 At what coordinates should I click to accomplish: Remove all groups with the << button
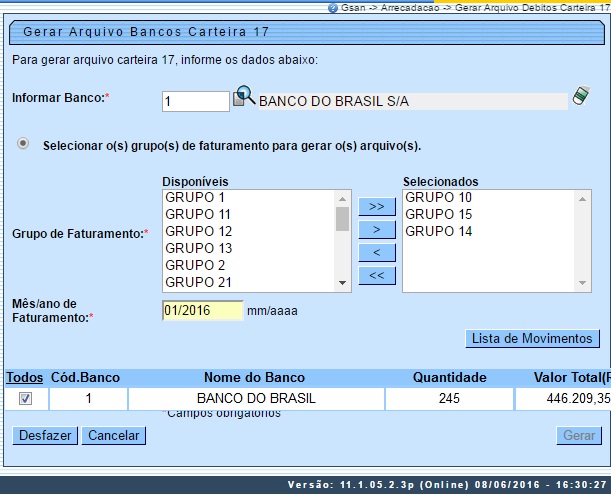376,275
